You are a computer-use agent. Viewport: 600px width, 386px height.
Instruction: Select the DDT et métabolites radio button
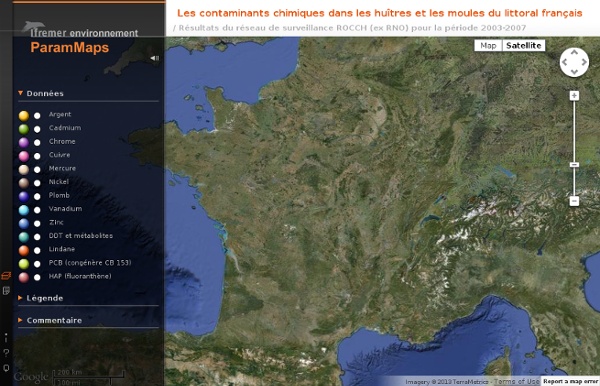click(x=37, y=237)
